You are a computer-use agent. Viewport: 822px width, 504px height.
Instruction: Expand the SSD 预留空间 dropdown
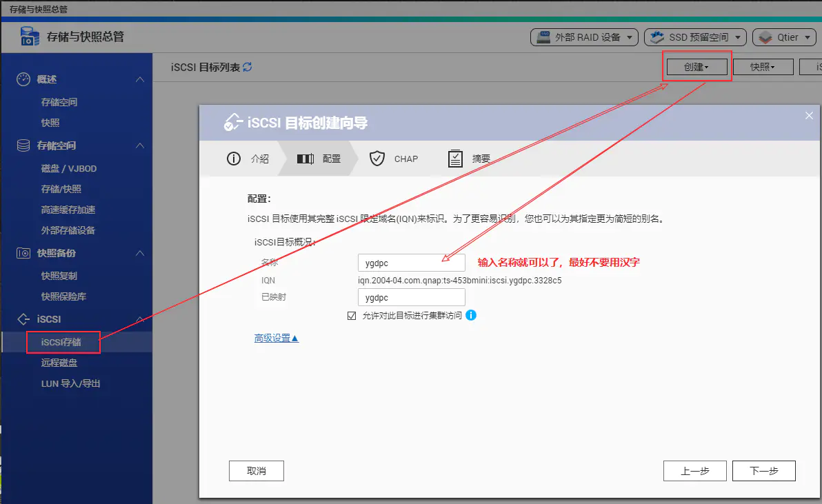tap(695, 37)
